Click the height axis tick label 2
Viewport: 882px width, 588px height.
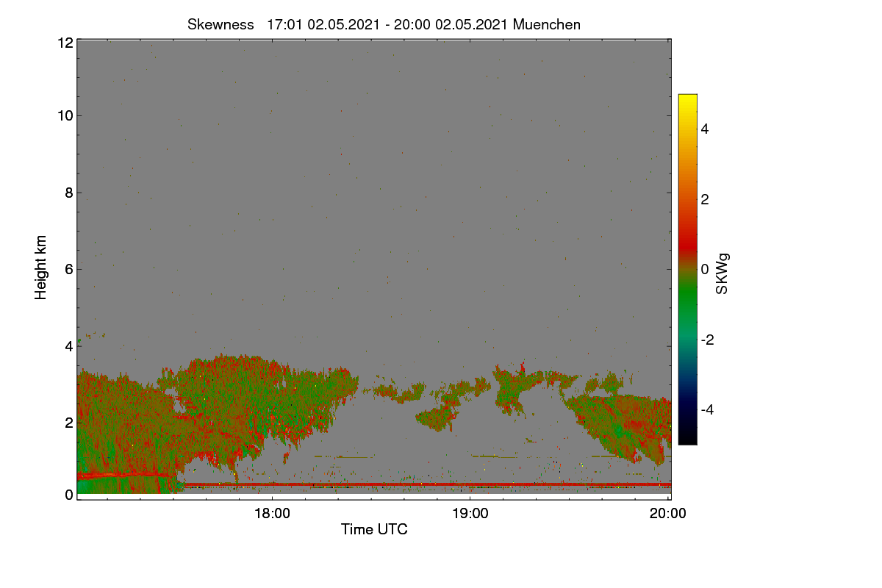point(69,422)
